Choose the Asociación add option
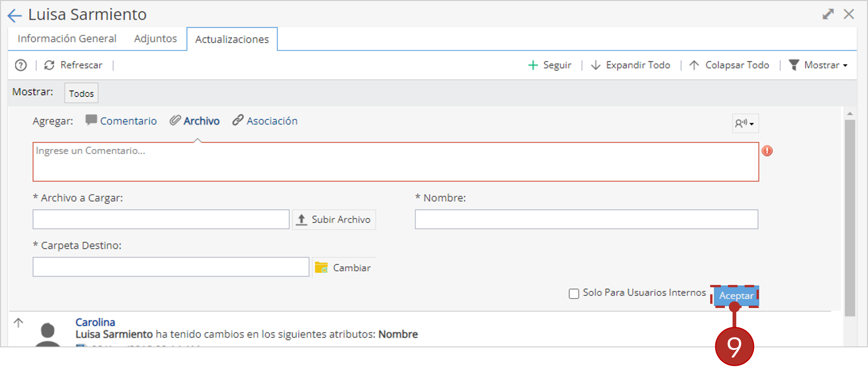868x382 pixels. click(x=272, y=121)
